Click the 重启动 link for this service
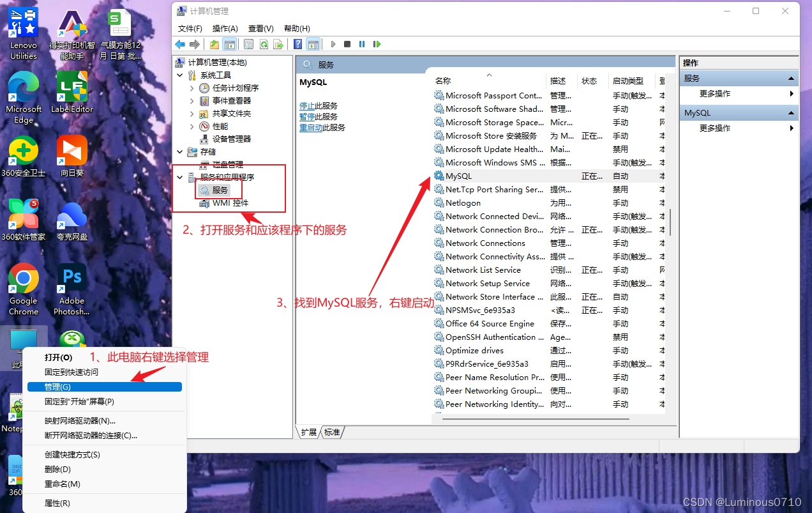Screen dimensions: 812x513 tap(311, 128)
